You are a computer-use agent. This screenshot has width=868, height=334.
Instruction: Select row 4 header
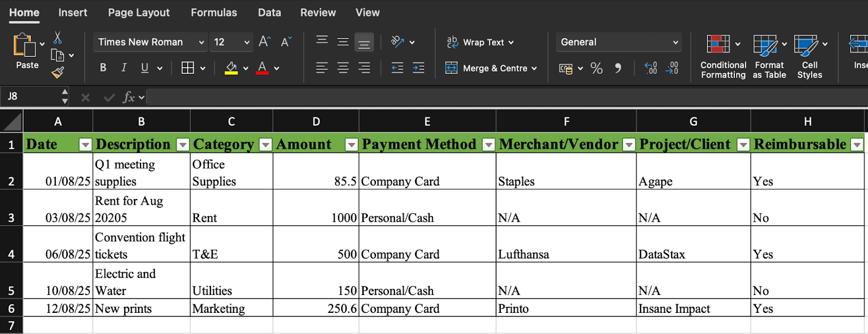(x=11, y=245)
